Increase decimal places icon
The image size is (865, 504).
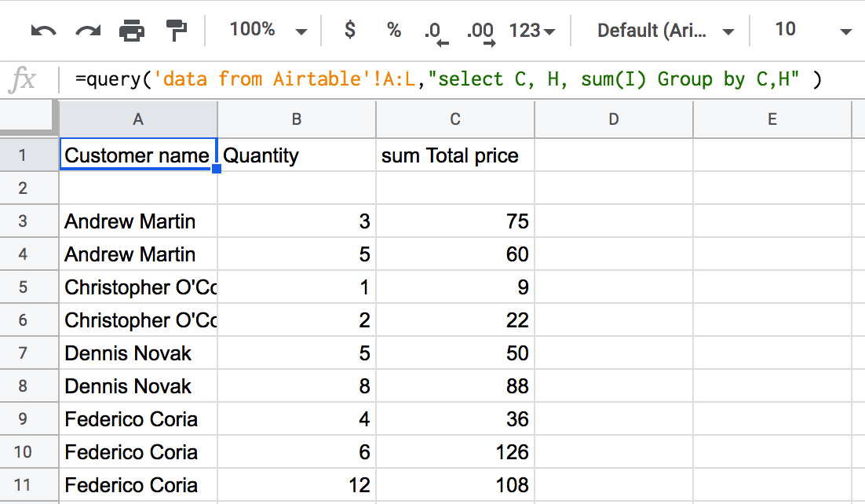click(x=481, y=32)
